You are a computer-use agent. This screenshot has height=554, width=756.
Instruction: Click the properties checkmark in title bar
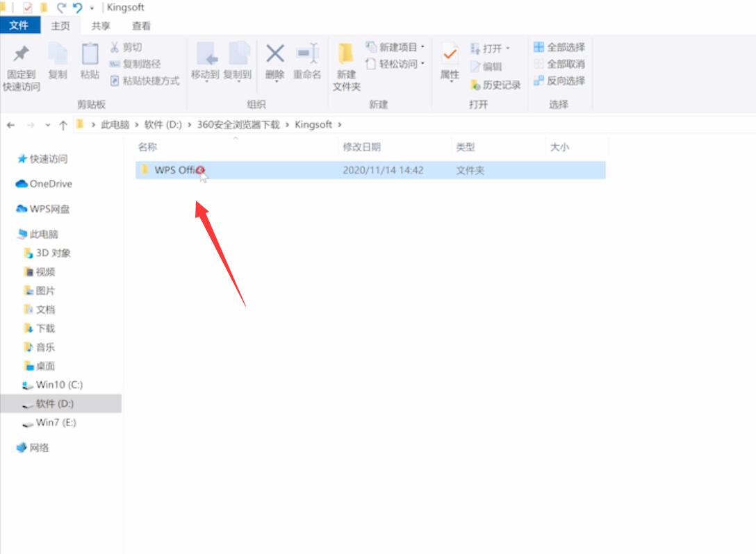pyautogui.click(x=27, y=8)
